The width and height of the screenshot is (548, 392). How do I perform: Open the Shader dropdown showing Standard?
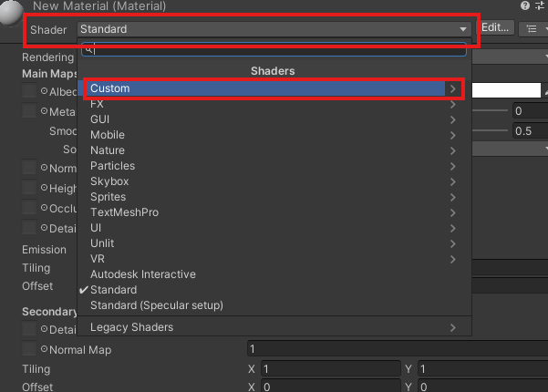coord(273,28)
